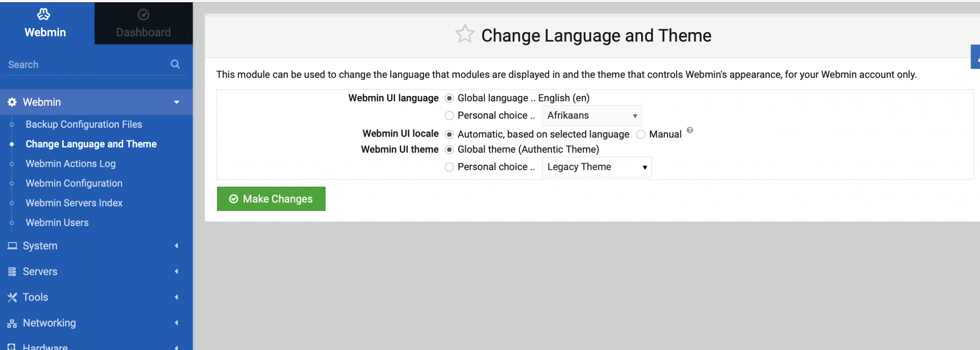Select Personal choice language radio button
This screenshot has height=350, width=980.
pyautogui.click(x=449, y=116)
